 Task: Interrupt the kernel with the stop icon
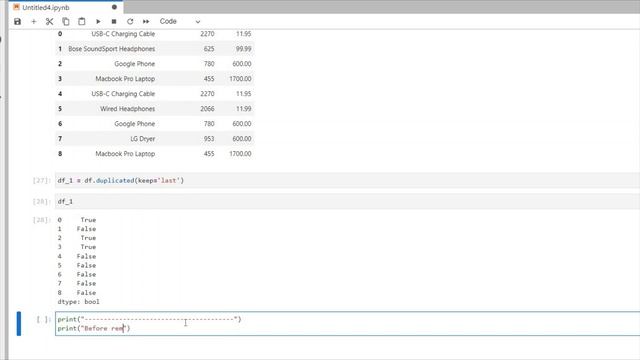(114, 22)
